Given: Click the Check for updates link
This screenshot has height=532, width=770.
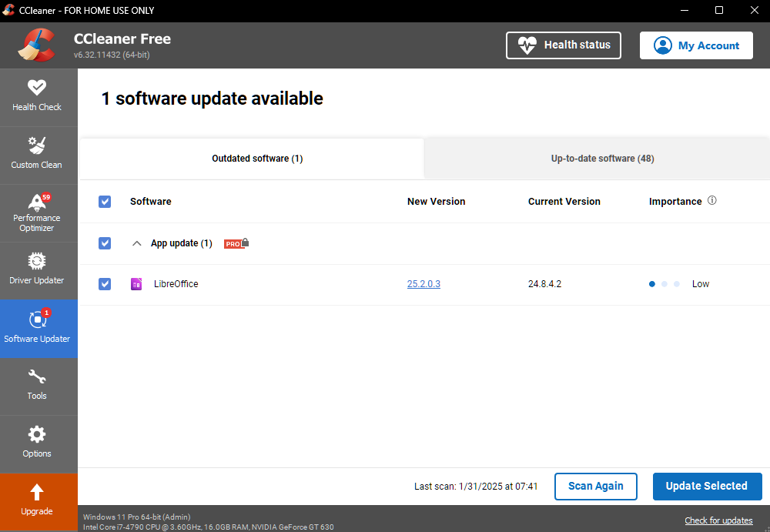Looking at the screenshot, I should click(x=718, y=520).
